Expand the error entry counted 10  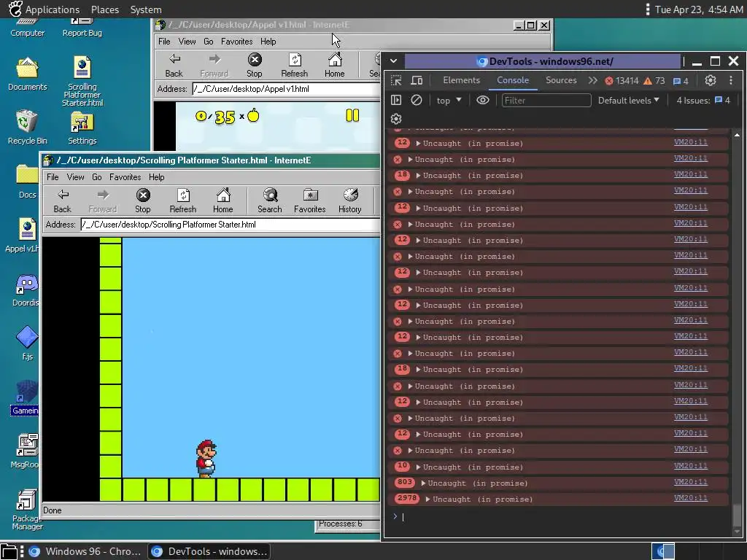click(418, 467)
